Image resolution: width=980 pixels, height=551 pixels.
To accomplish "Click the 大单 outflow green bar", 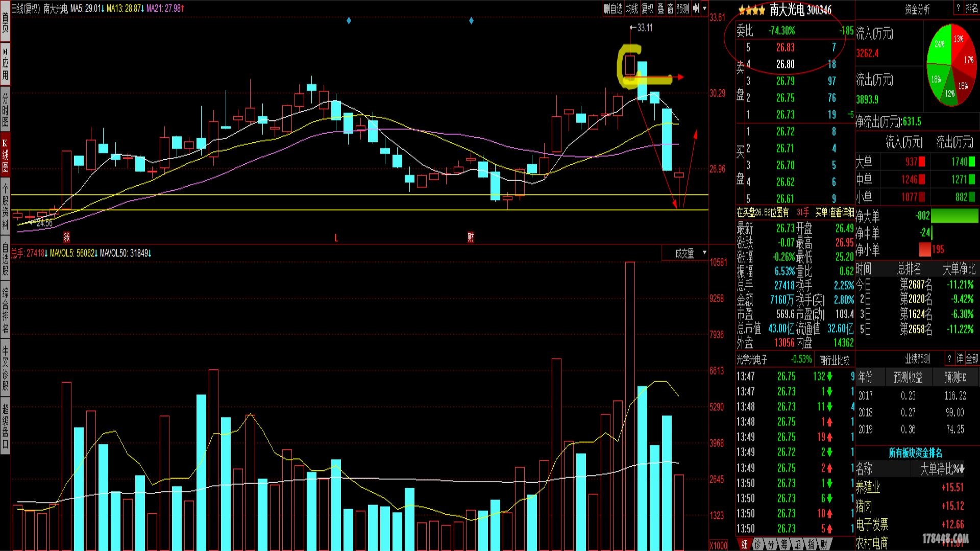I will pyautogui.click(x=972, y=162).
